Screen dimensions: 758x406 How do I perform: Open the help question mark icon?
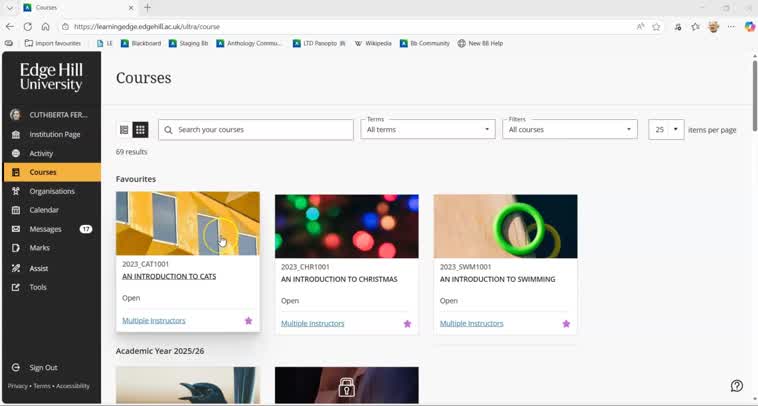pyautogui.click(x=736, y=386)
